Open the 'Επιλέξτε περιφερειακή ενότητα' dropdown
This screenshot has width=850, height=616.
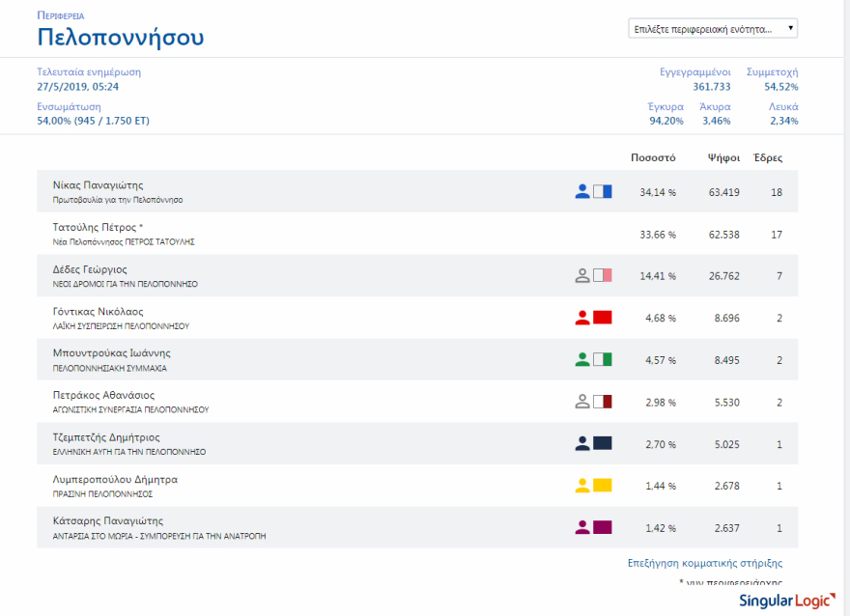713,28
